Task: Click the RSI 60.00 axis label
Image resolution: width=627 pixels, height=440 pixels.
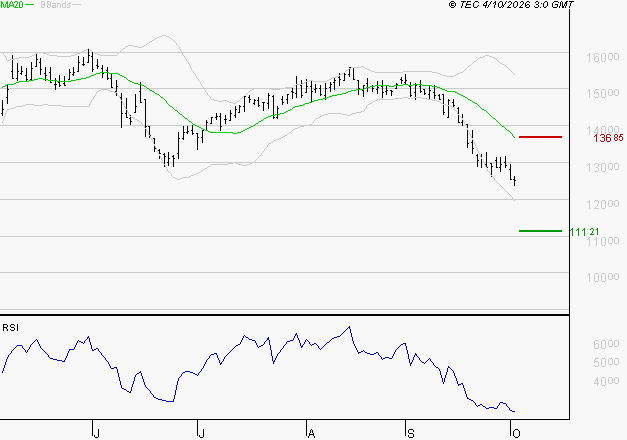Action: pyautogui.click(x=606, y=344)
